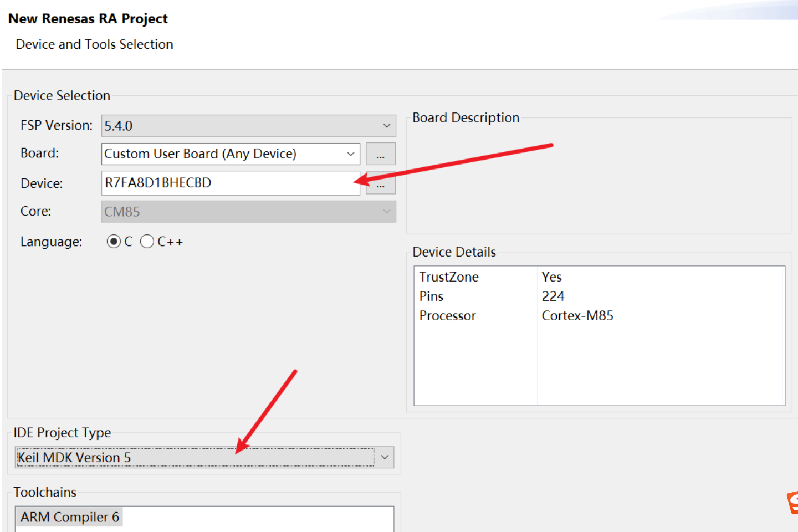Click the Device field showing R7FA8D1BHECBD
The image size is (798, 532).
[231, 183]
